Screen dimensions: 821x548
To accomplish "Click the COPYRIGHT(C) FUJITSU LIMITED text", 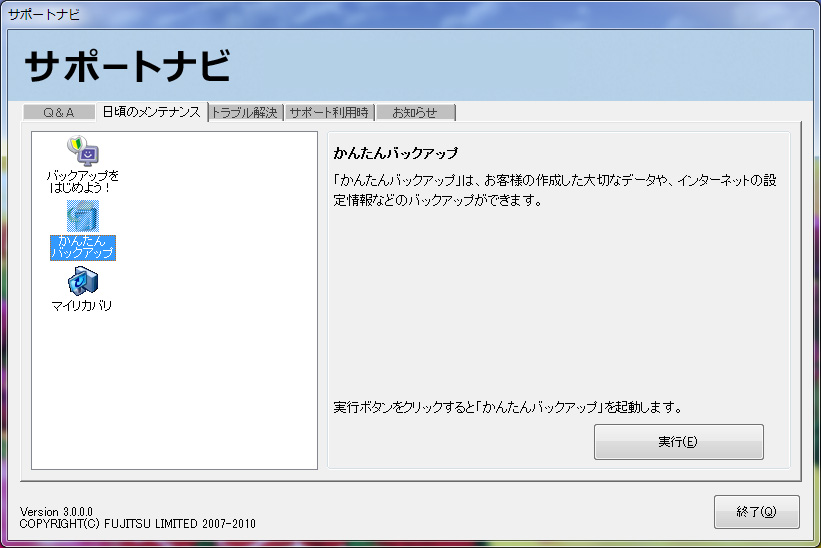I will [138, 523].
